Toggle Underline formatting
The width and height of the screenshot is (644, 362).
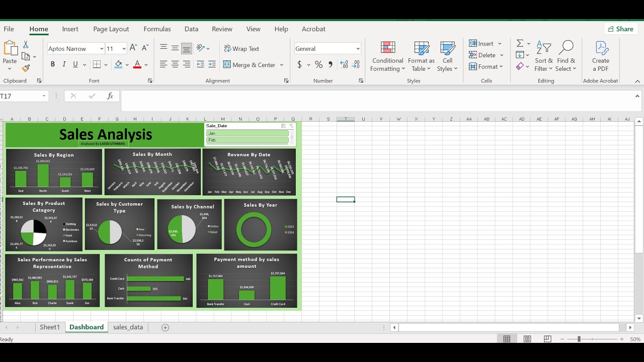point(75,64)
